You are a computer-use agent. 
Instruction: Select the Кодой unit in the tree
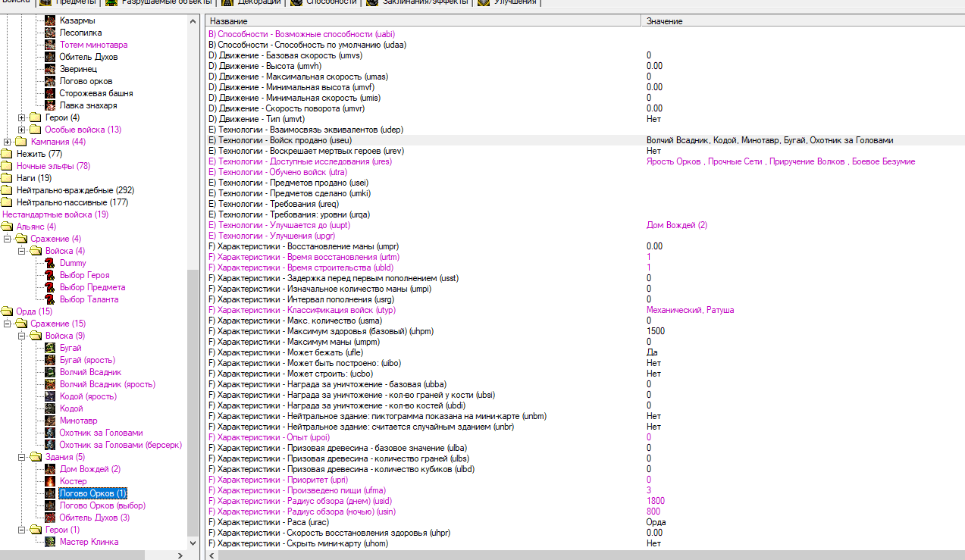click(71, 408)
